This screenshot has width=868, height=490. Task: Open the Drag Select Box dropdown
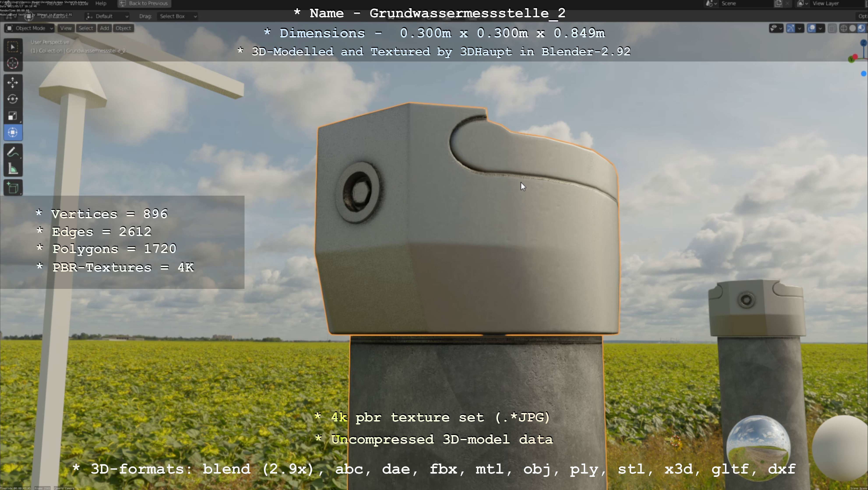(177, 16)
